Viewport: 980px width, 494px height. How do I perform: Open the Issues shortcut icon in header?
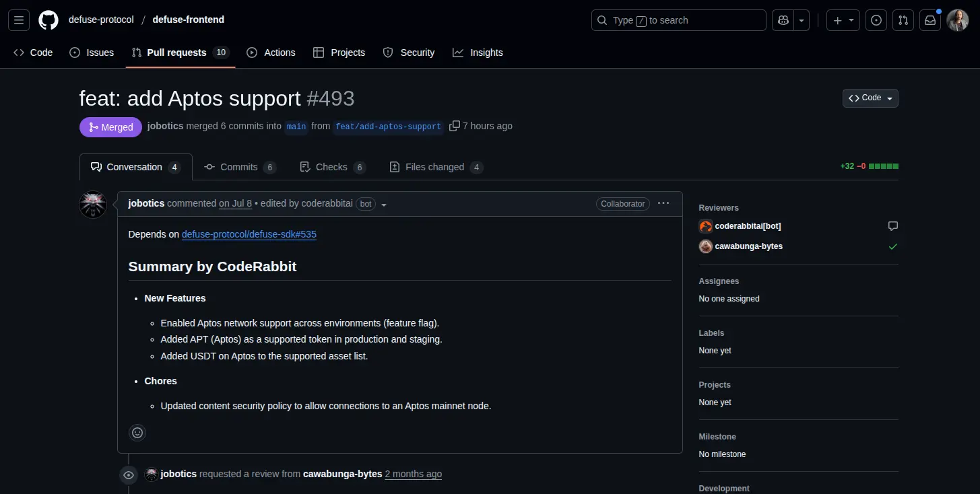coord(876,20)
